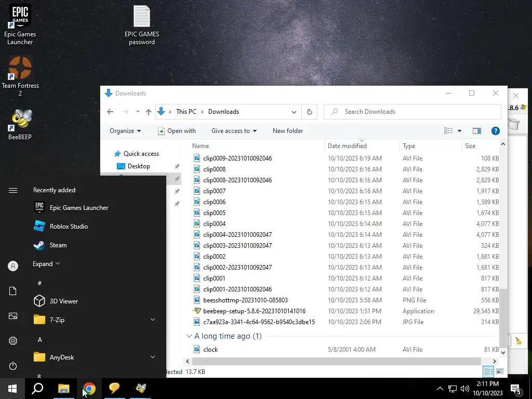Open the Organize menu
Image resolution: width=532 pixels, height=399 pixels.
click(125, 131)
